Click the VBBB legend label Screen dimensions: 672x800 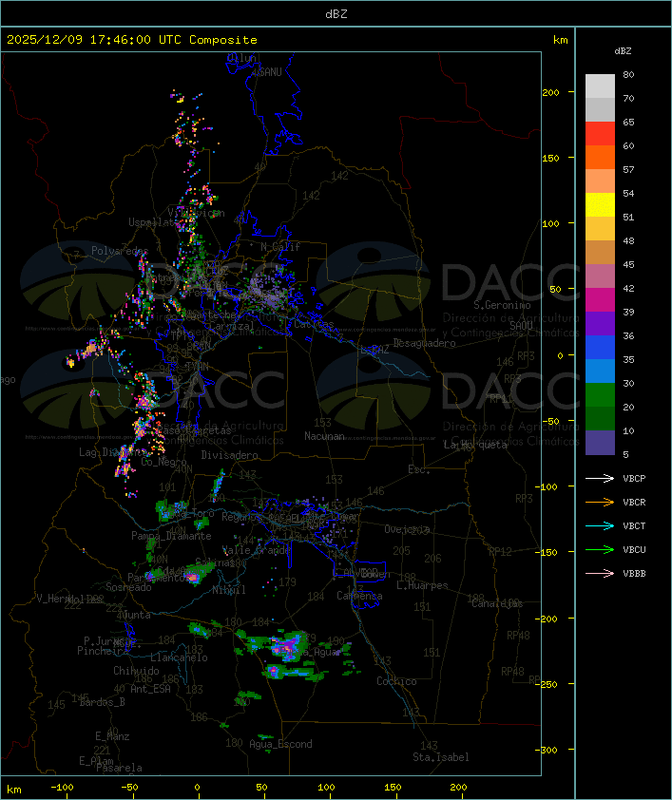point(634,574)
